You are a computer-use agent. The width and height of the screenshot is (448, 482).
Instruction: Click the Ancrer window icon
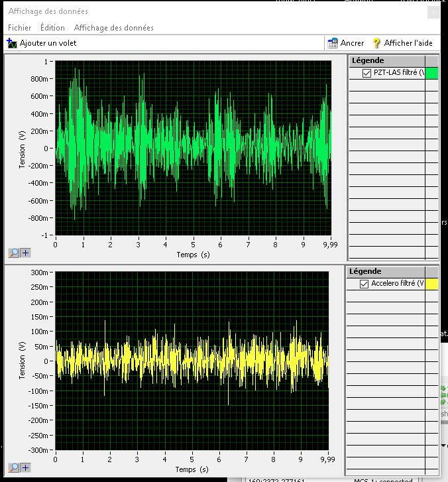pos(333,43)
